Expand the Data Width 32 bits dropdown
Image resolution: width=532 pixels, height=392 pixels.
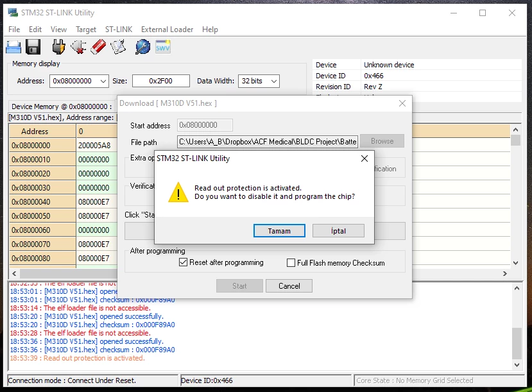coord(274,81)
